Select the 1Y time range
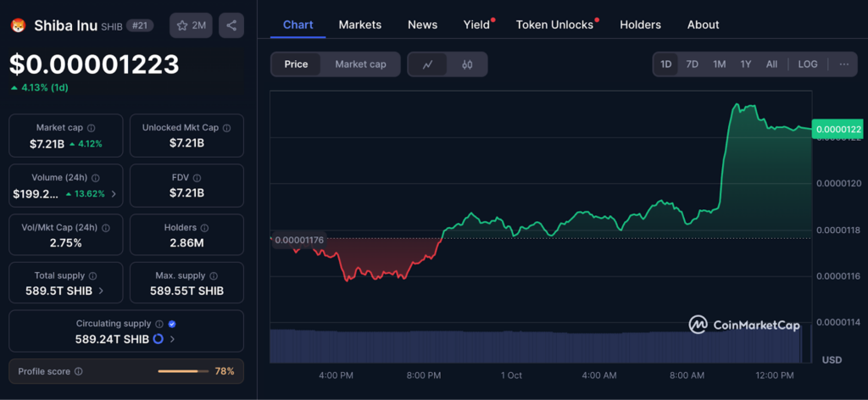The width and height of the screenshot is (868, 400). click(x=745, y=64)
